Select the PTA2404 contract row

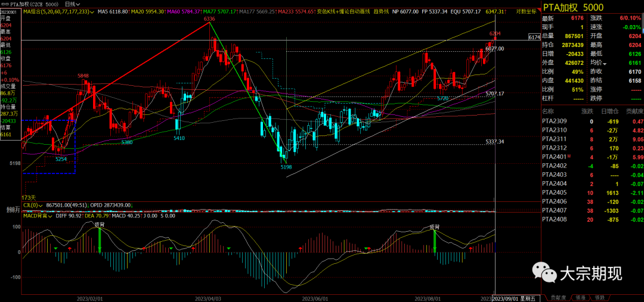(592, 183)
